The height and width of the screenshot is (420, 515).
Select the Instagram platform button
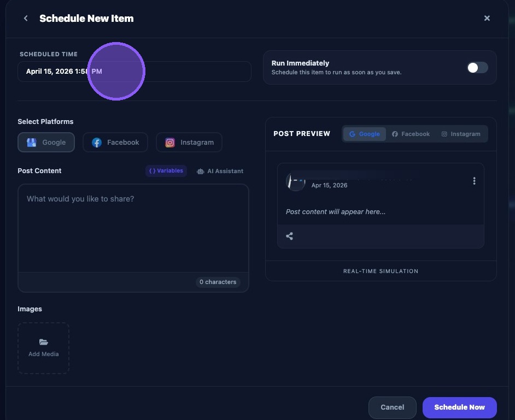point(189,143)
